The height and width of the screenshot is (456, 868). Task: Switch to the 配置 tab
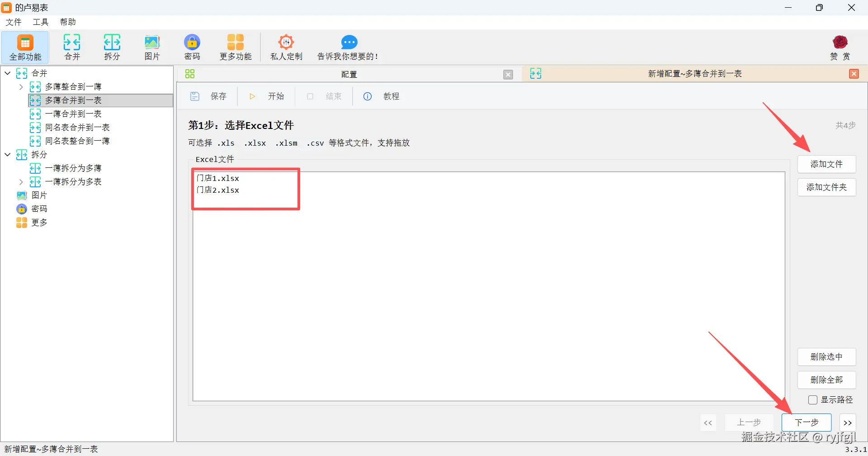[x=349, y=74]
